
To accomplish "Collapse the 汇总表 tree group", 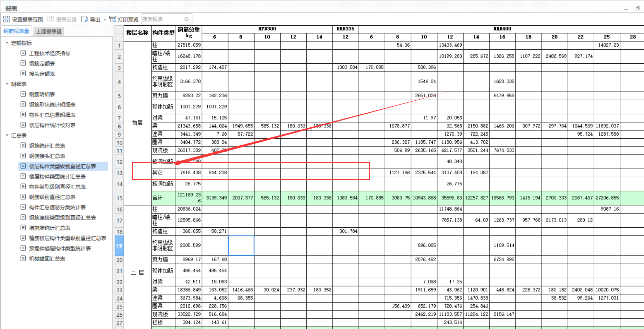I will click(7, 135).
